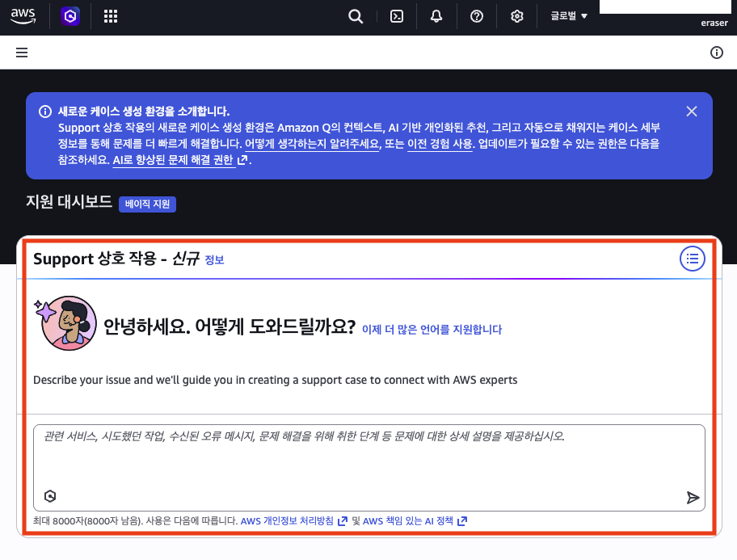Toggle the hamburger side navigation
Viewport: 737px width, 560px height.
22,53
